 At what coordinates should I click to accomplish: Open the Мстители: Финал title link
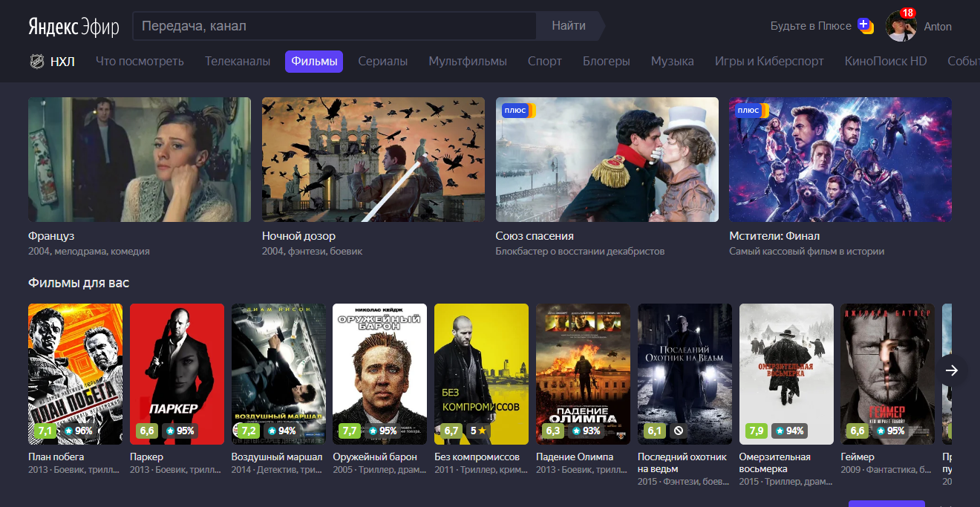point(774,236)
